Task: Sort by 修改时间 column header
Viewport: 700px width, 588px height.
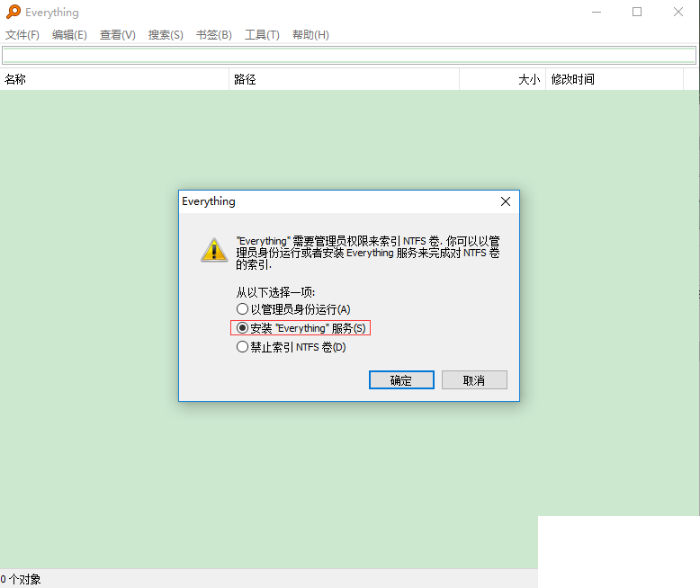Action: (x=615, y=79)
